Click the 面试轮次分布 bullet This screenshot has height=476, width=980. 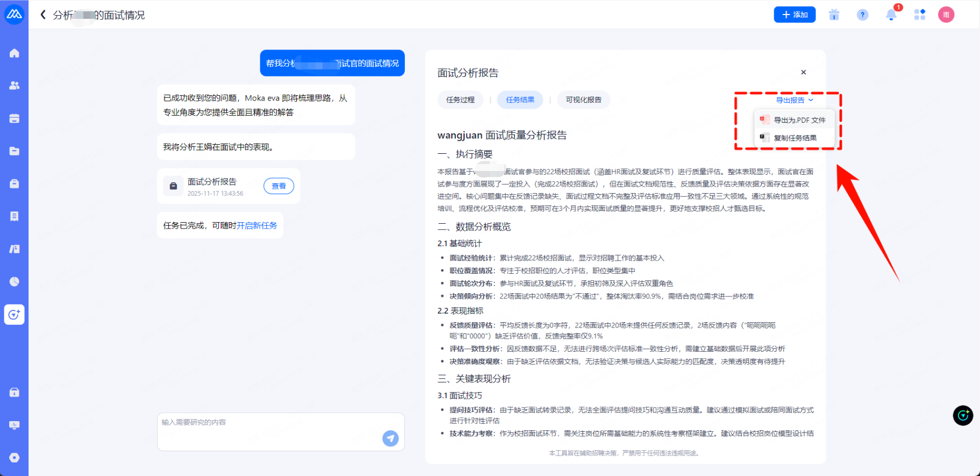[561, 283]
